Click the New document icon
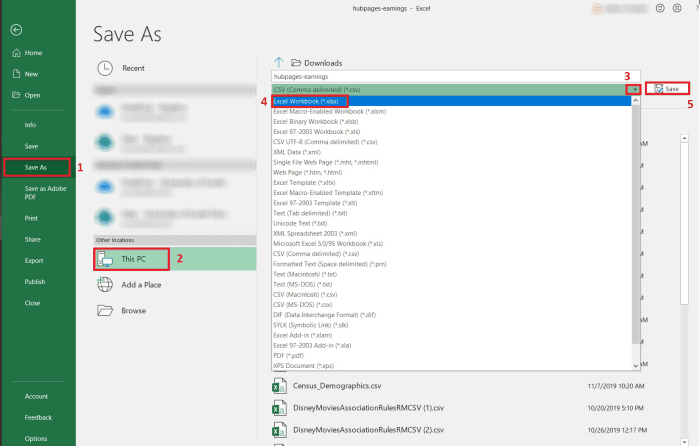The width and height of the screenshot is (700, 446). (x=17, y=74)
